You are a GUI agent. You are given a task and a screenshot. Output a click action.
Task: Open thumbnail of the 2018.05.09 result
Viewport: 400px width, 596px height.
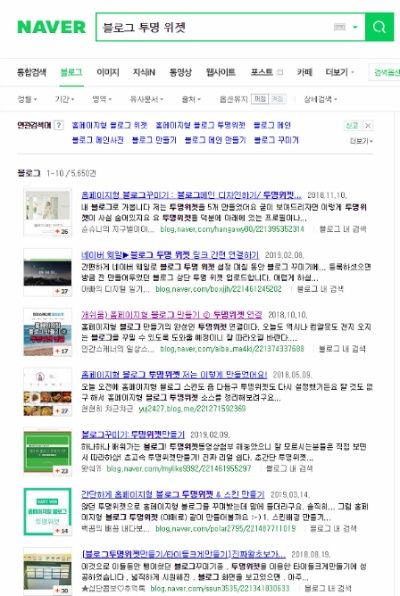(48, 392)
